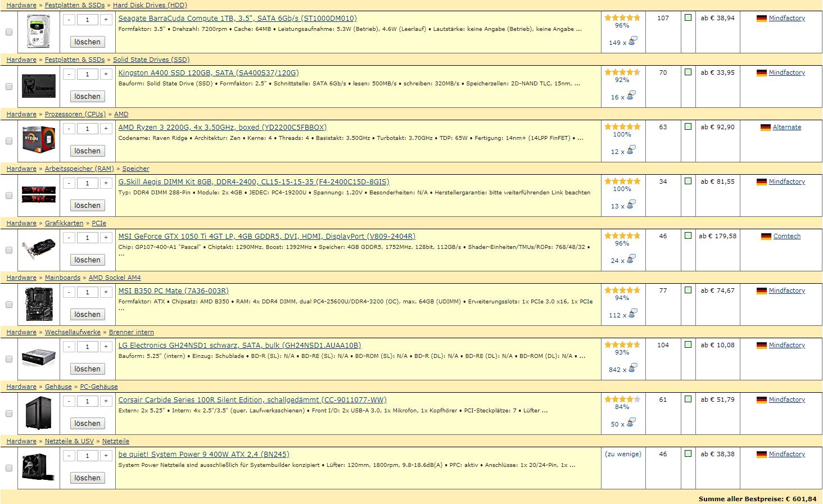Open reviews icon for Kingston A400 (16 x)
This screenshot has height=504, width=823.
tap(632, 96)
